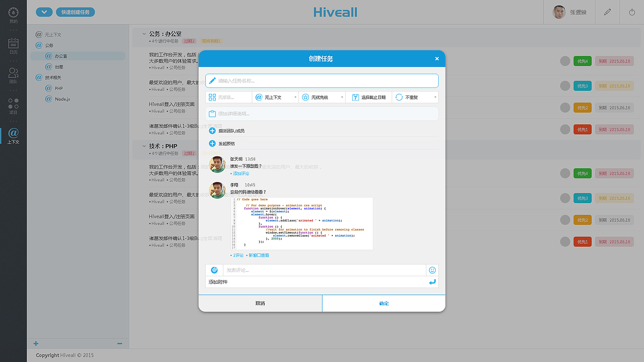The image size is (644, 362).
Task: Click the 取消 button
Action: tap(260, 303)
